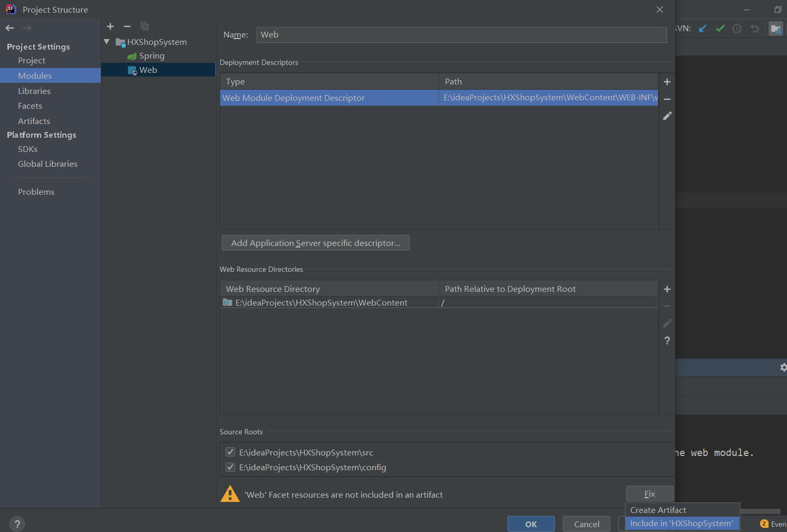Click the copy module icon
The image size is (787, 532).
click(145, 26)
